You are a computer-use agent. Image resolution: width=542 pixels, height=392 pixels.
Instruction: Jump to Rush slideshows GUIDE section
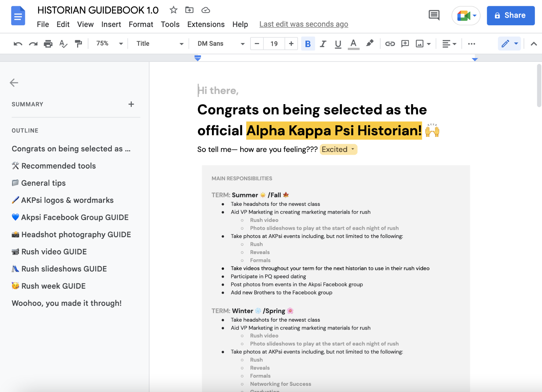(59, 269)
